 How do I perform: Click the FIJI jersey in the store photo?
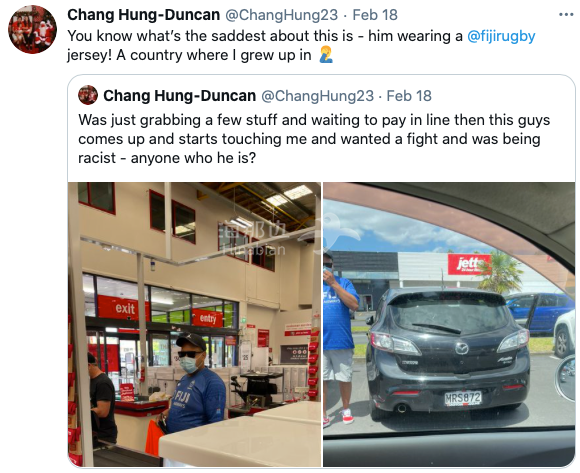coord(195,399)
